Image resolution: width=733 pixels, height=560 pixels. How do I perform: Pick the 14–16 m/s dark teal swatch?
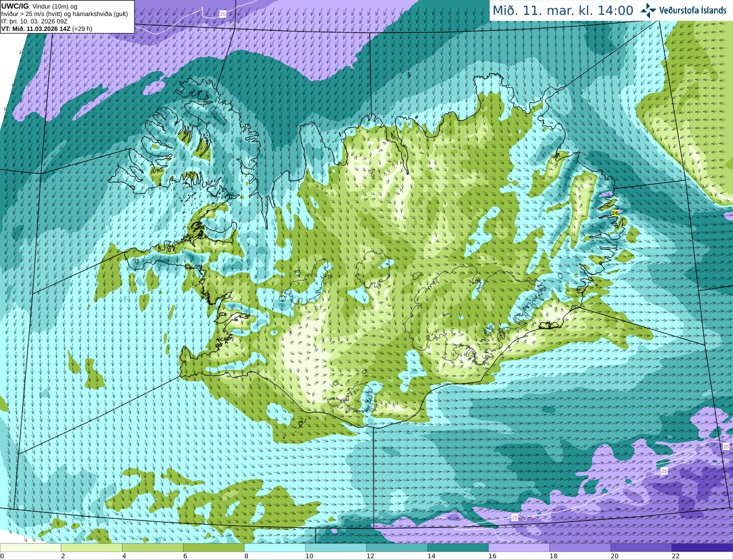tap(458, 547)
